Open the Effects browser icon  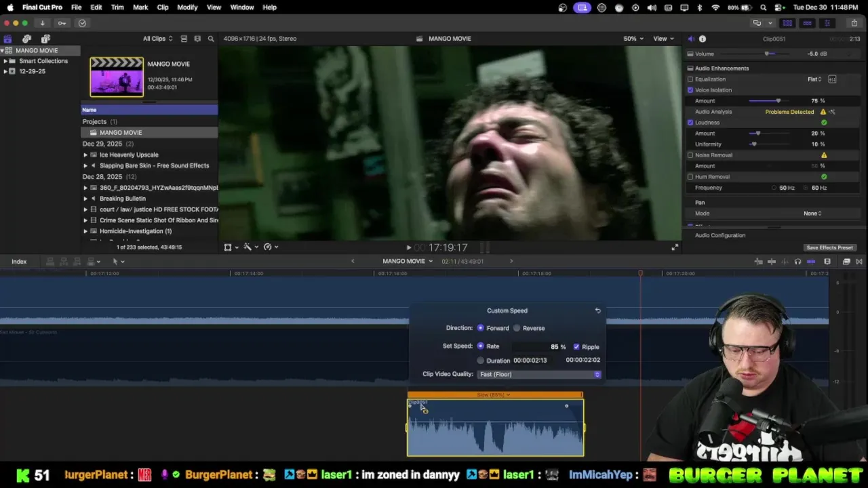click(846, 262)
